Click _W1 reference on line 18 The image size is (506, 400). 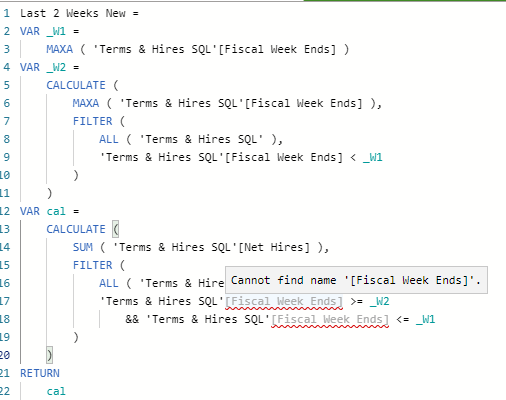pyautogui.click(x=425, y=319)
